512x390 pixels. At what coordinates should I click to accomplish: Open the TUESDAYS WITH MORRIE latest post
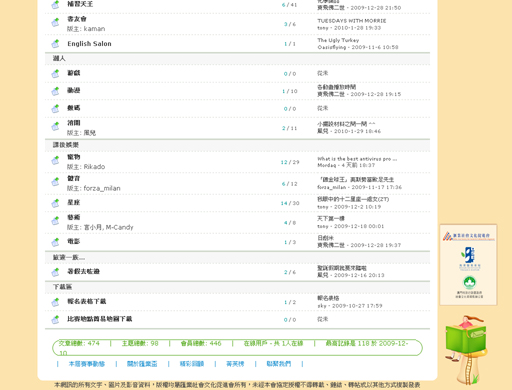(352, 21)
